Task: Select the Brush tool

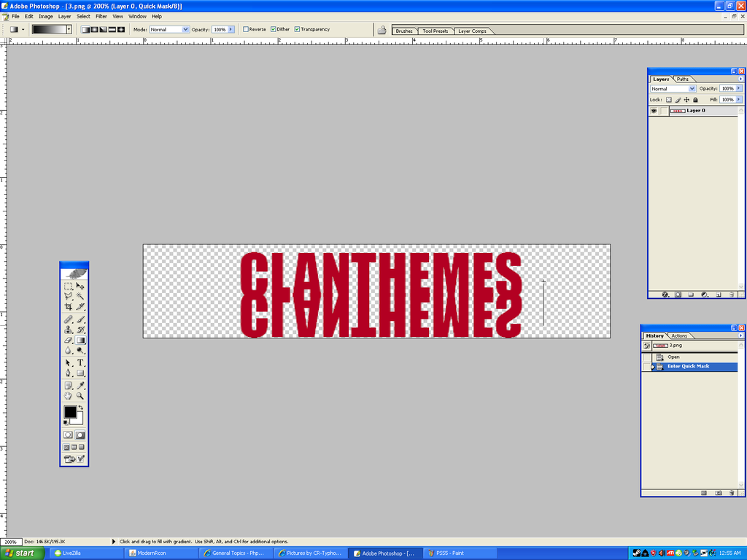Action: tap(80, 319)
